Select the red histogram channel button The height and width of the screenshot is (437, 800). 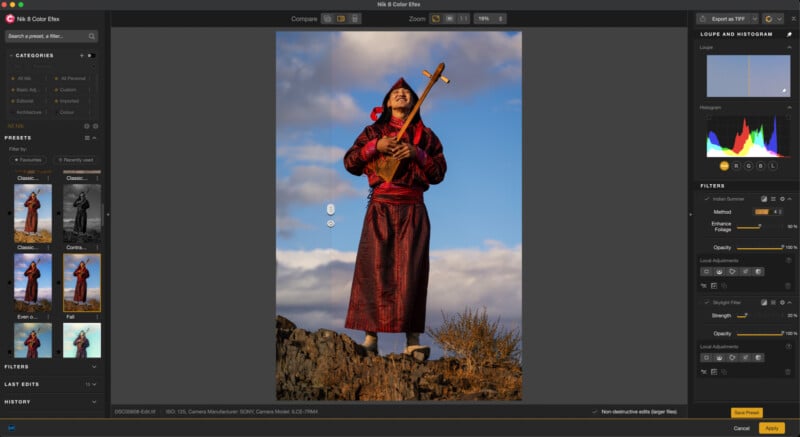pyautogui.click(x=737, y=166)
